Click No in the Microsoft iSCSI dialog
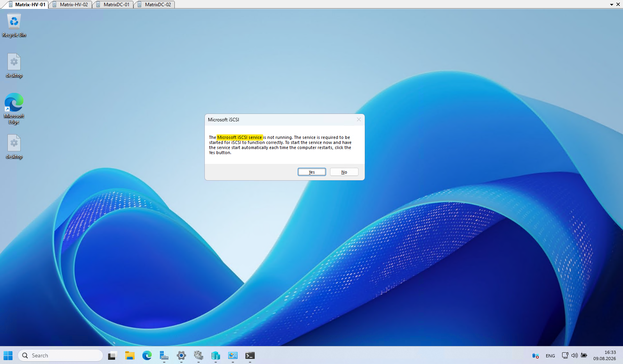The image size is (623, 364). (x=344, y=172)
